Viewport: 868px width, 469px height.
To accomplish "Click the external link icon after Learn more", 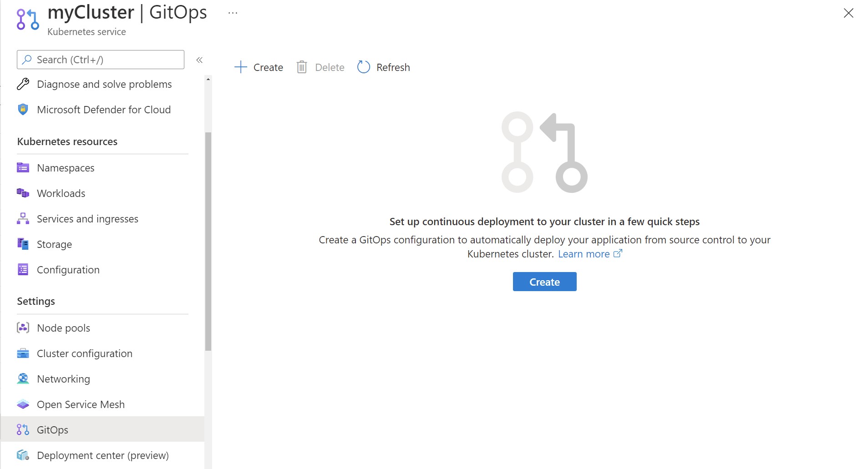I will [618, 254].
